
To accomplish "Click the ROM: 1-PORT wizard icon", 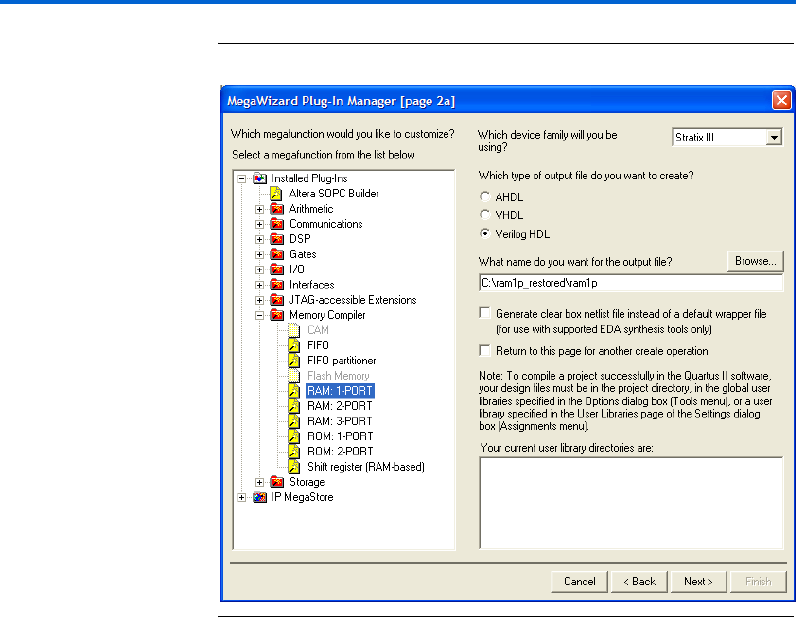I will click(294, 436).
